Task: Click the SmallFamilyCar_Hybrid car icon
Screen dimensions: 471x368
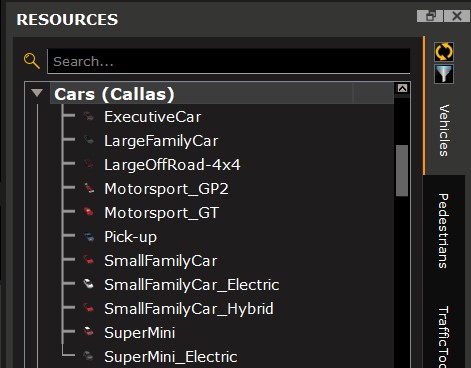Action: point(89,308)
